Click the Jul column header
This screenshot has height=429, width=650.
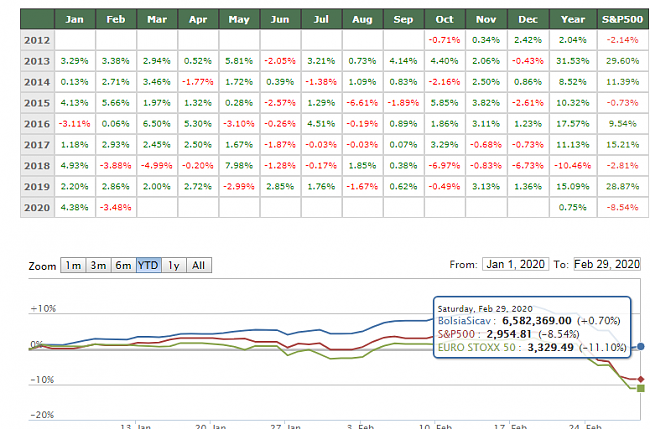[321, 19]
